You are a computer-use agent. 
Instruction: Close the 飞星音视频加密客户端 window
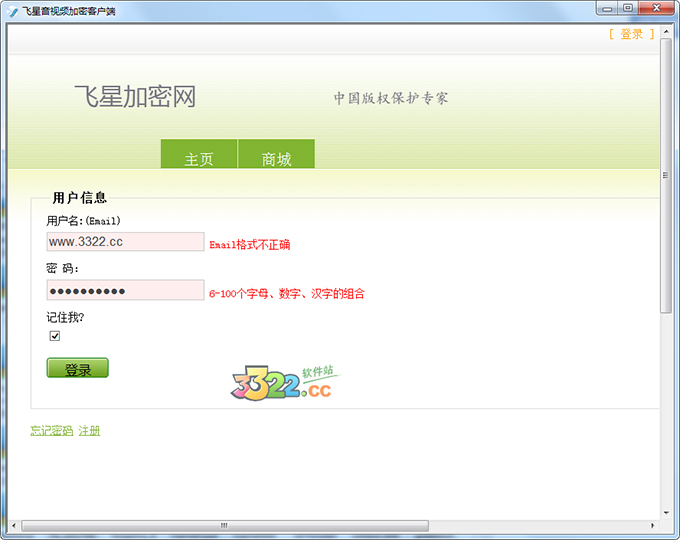click(x=657, y=9)
